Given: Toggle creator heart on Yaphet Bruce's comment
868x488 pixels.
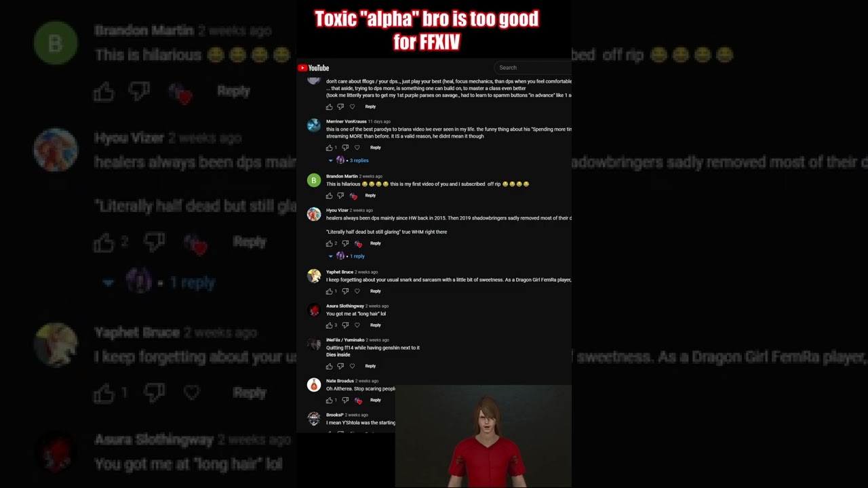Looking at the screenshot, I should click(357, 291).
